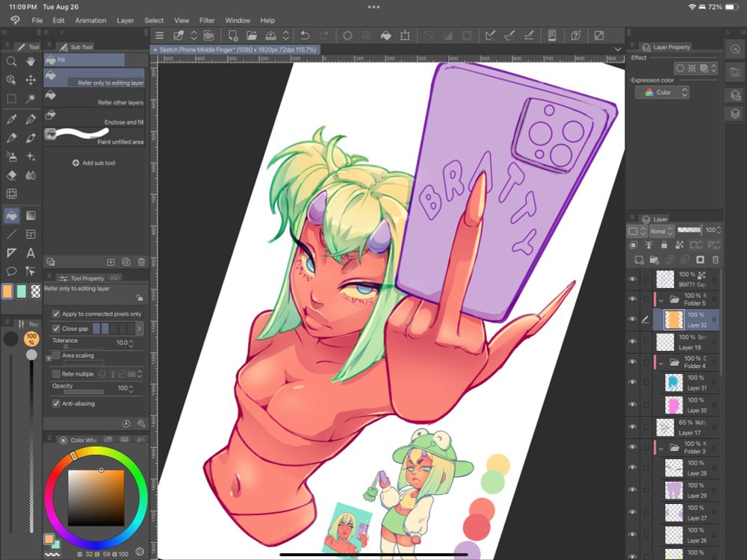Select the Text tool

(31, 253)
